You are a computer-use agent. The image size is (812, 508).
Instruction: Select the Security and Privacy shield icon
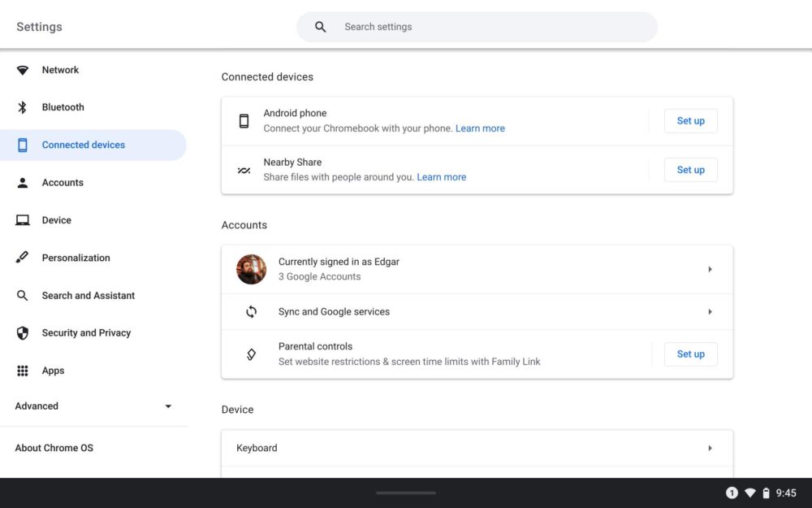23,333
